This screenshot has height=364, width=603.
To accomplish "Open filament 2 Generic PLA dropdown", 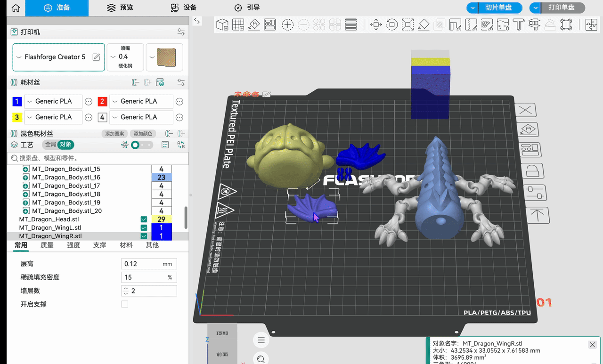I will click(x=141, y=102).
